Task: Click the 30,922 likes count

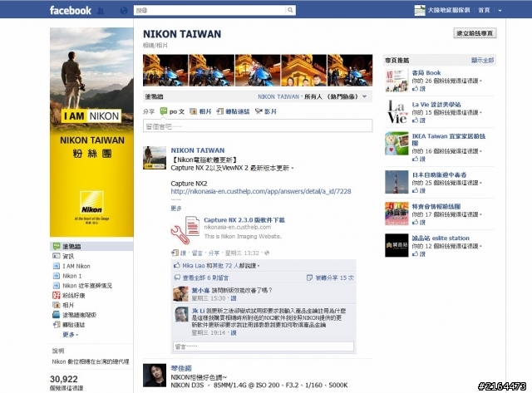Action: [64, 379]
